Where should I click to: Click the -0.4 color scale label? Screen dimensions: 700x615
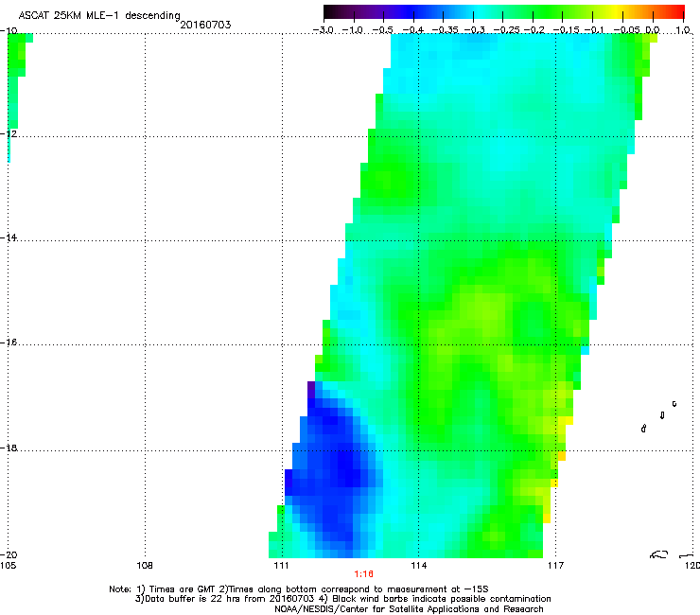413,30
